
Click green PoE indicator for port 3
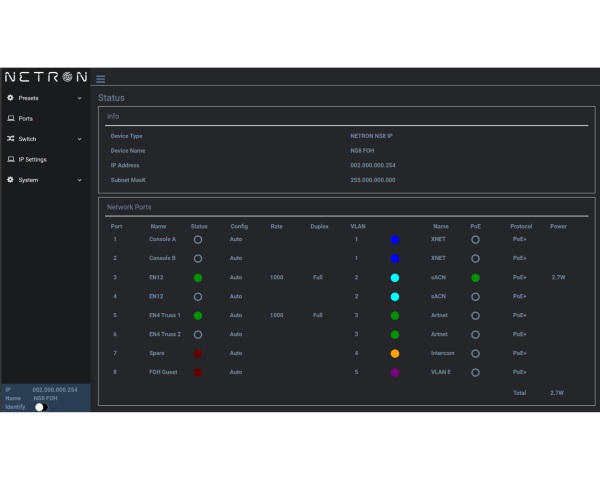click(x=475, y=278)
